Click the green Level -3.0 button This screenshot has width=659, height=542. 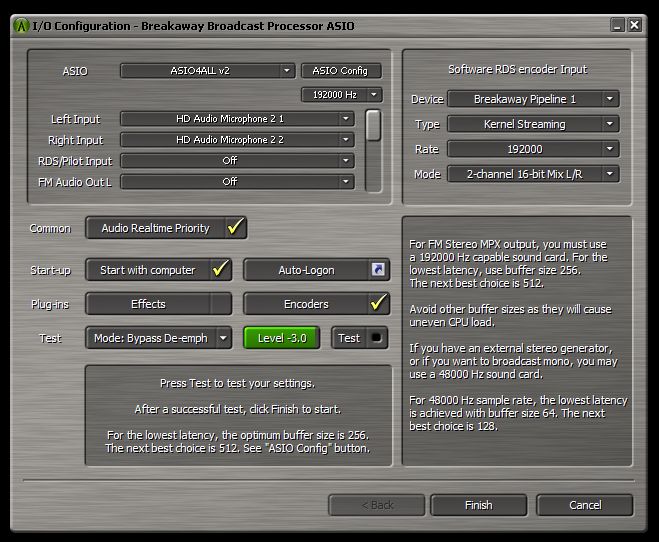282,338
